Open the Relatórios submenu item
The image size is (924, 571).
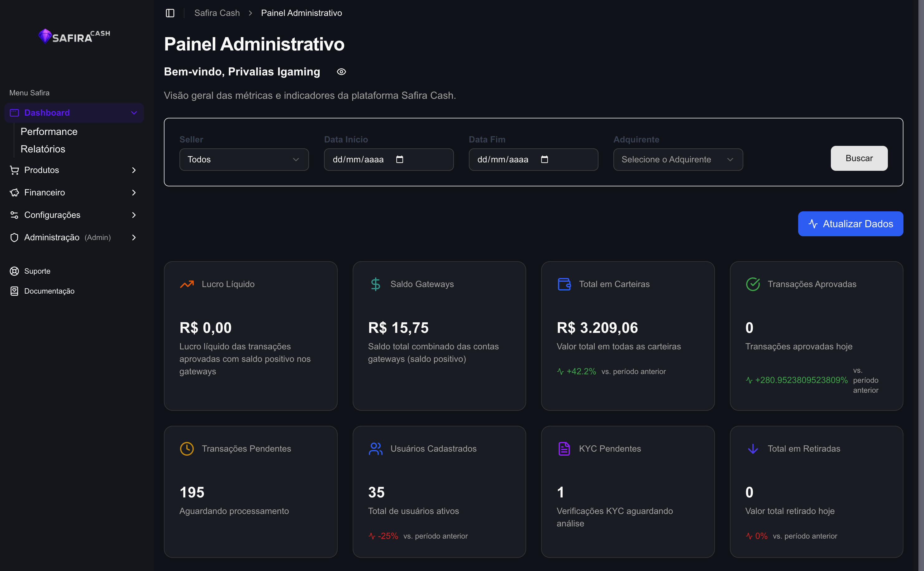point(43,149)
